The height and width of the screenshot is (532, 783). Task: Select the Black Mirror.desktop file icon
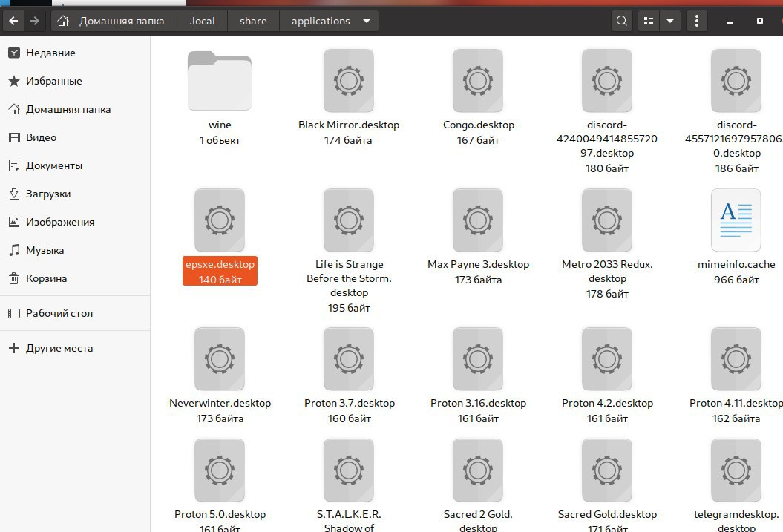pyautogui.click(x=349, y=81)
